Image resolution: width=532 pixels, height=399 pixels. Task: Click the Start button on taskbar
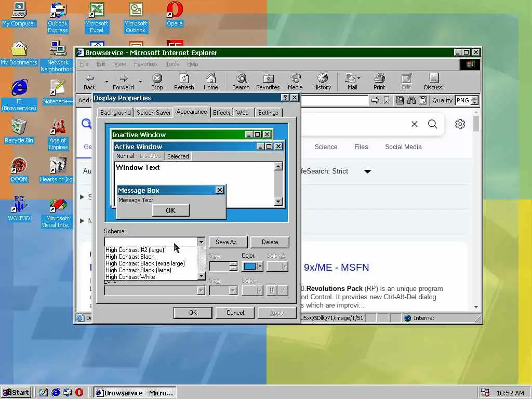click(16, 393)
